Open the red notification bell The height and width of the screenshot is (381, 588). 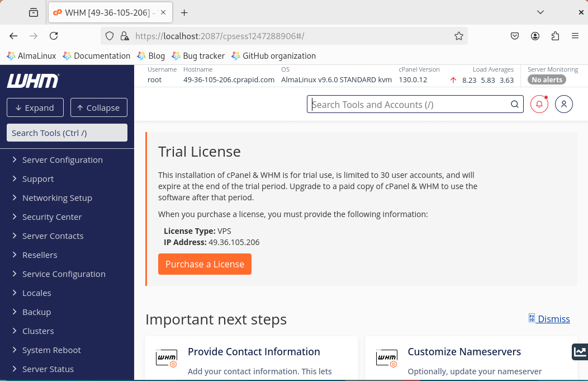[538, 104]
